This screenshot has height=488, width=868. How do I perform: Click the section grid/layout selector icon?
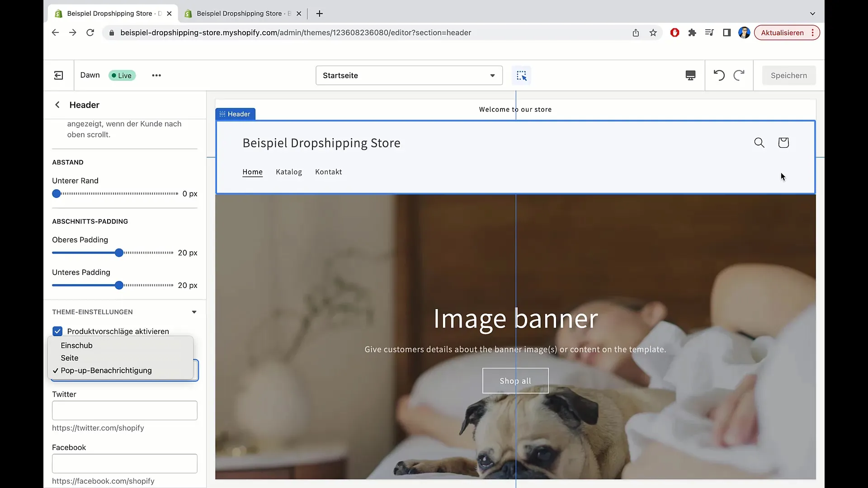click(522, 75)
